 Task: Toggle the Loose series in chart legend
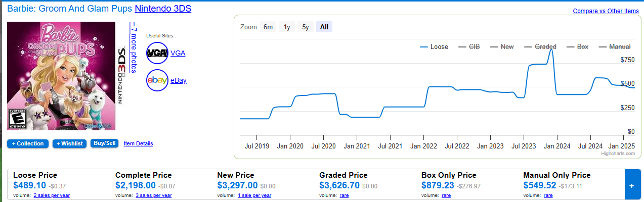[x=434, y=46]
